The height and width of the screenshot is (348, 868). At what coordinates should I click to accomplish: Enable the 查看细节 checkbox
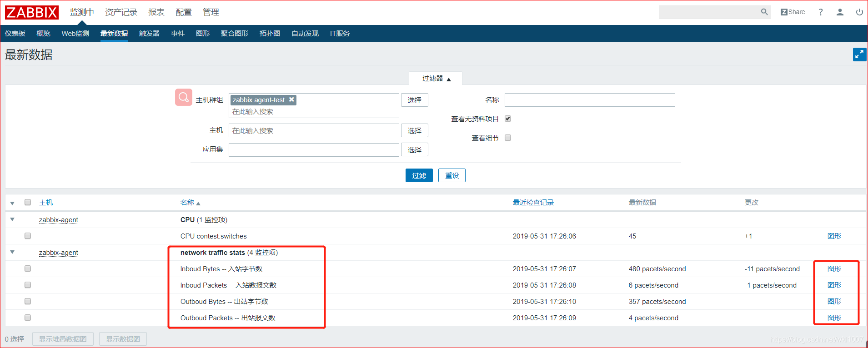tap(508, 138)
